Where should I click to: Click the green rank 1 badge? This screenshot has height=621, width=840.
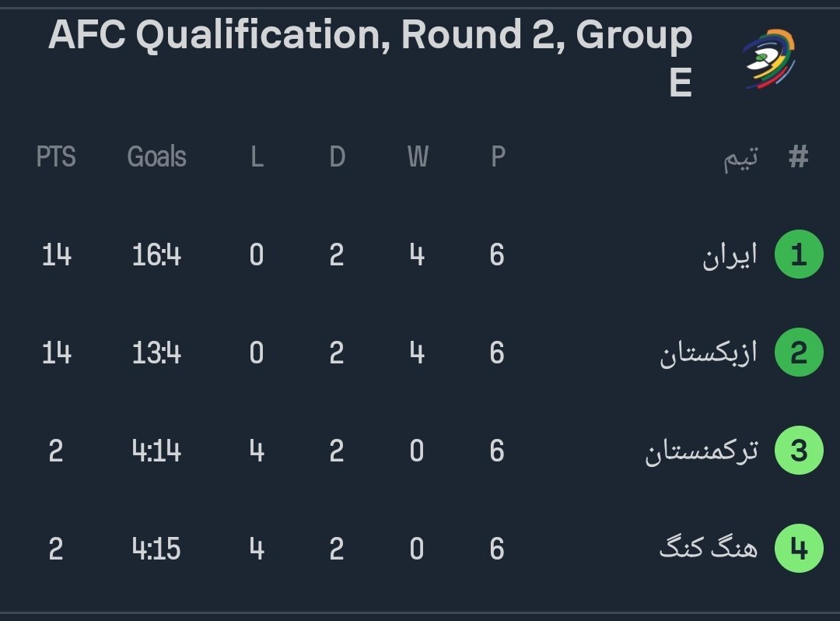798,255
